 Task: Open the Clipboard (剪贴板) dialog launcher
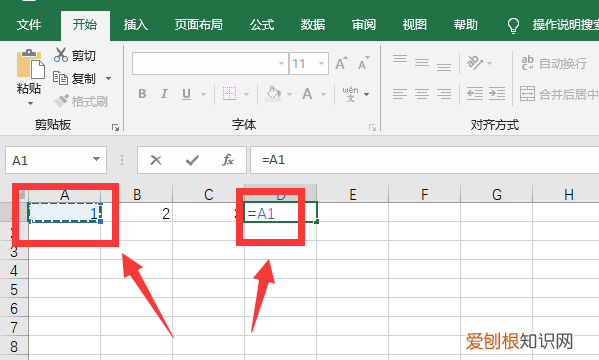tap(115, 128)
